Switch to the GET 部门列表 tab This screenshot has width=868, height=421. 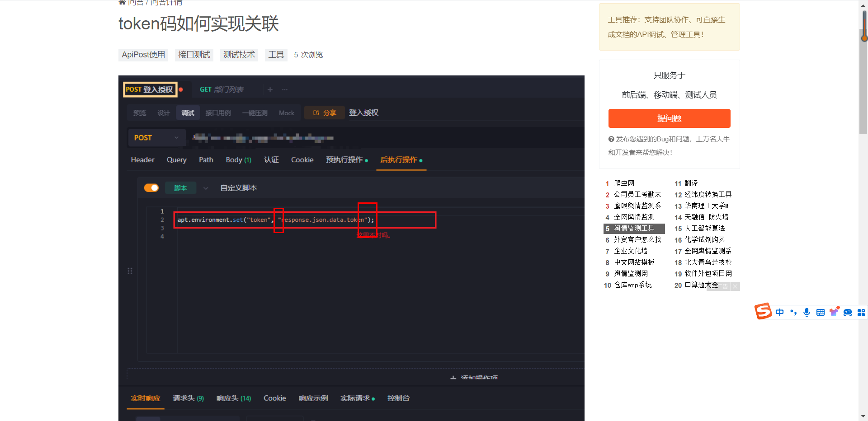pos(222,89)
